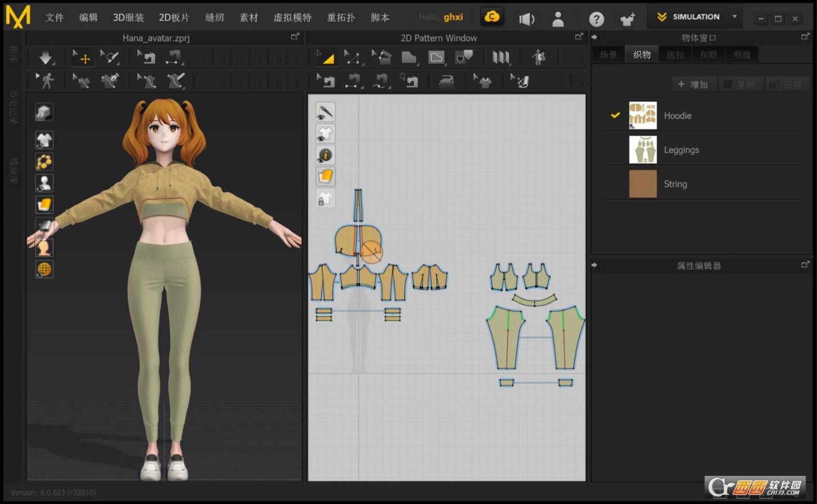Select the orange triangle Edit Pattern tool
Image resolution: width=817 pixels, height=504 pixels.
click(x=325, y=57)
